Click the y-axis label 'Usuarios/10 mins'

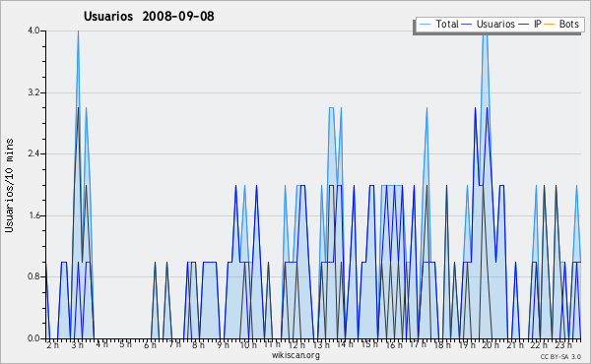tap(9, 185)
